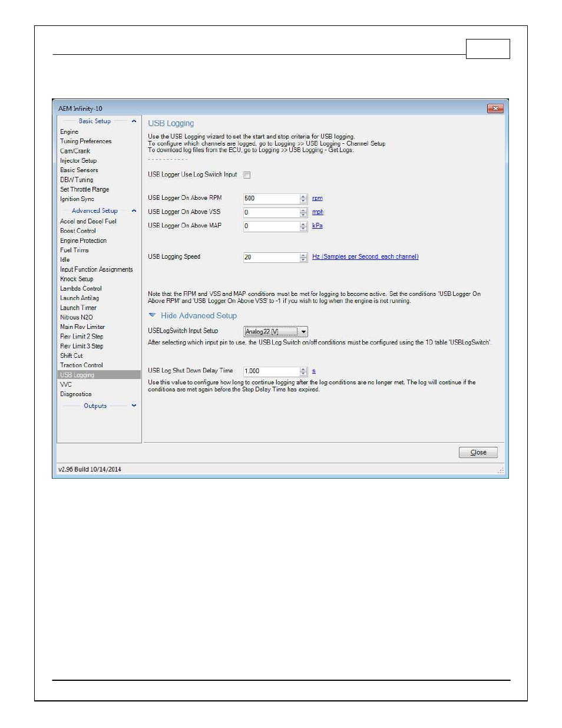Click the Hz Samples per Second link

click(x=365, y=257)
